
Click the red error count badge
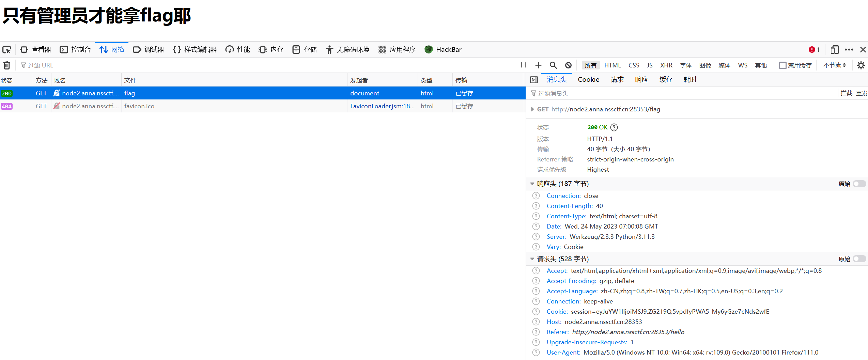pos(814,50)
